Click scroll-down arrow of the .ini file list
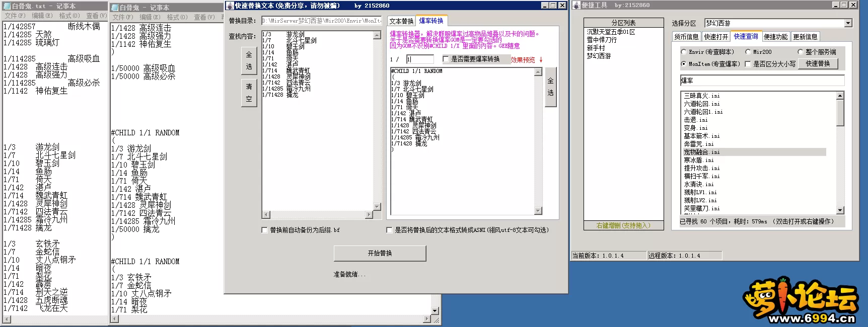The image size is (868, 327). (840, 210)
